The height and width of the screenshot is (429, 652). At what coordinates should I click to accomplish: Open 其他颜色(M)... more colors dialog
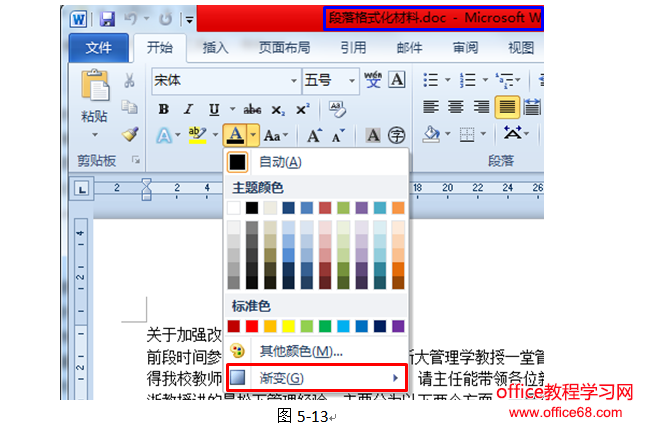pos(317,351)
